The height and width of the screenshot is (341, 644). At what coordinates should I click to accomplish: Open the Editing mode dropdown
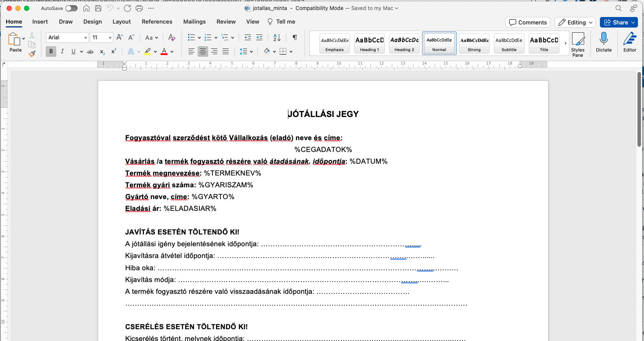tap(575, 22)
